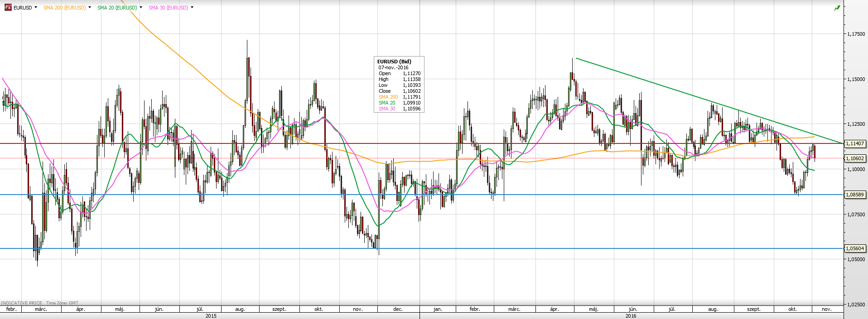Select the 1,05604 blue line price tag

(x=855, y=248)
